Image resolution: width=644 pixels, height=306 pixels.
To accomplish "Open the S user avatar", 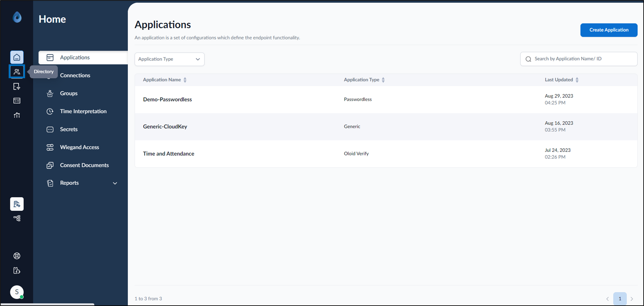I will coord(17,292).
